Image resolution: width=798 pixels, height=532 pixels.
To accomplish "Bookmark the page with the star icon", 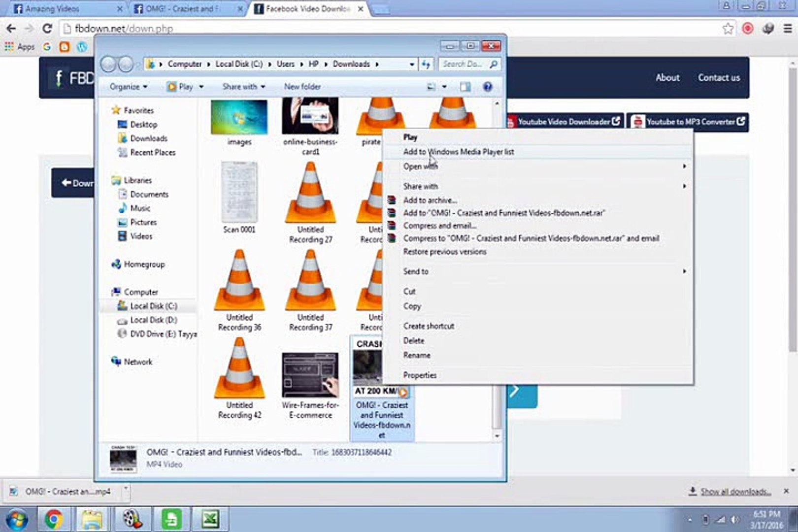I will coord(728,29).
